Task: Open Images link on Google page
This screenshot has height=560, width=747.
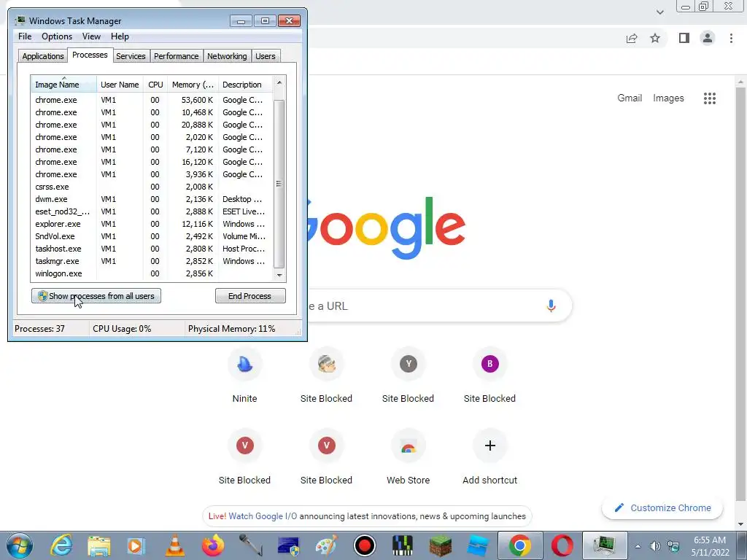Action: pos(668,98)
